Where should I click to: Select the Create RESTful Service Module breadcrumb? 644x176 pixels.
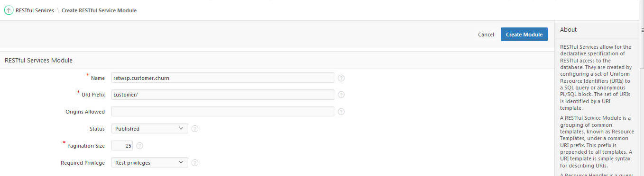[99, 10]
